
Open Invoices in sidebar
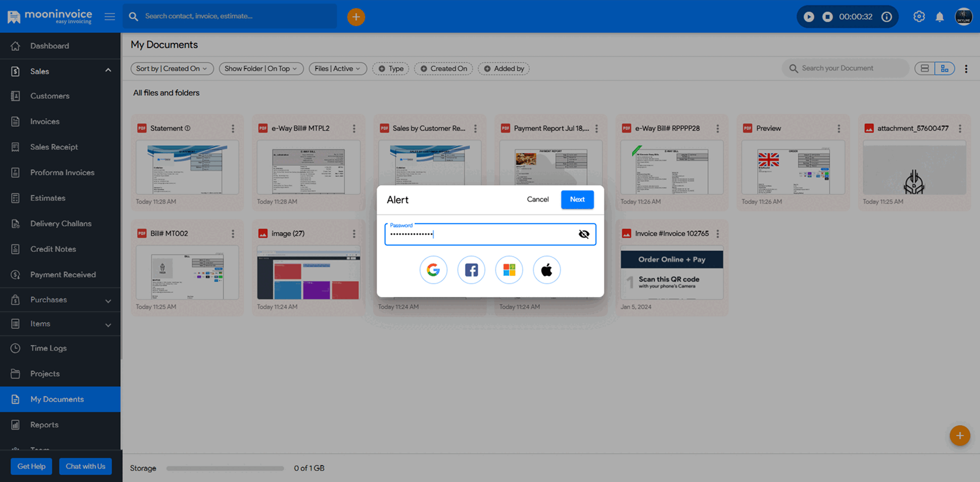point(60,122)
